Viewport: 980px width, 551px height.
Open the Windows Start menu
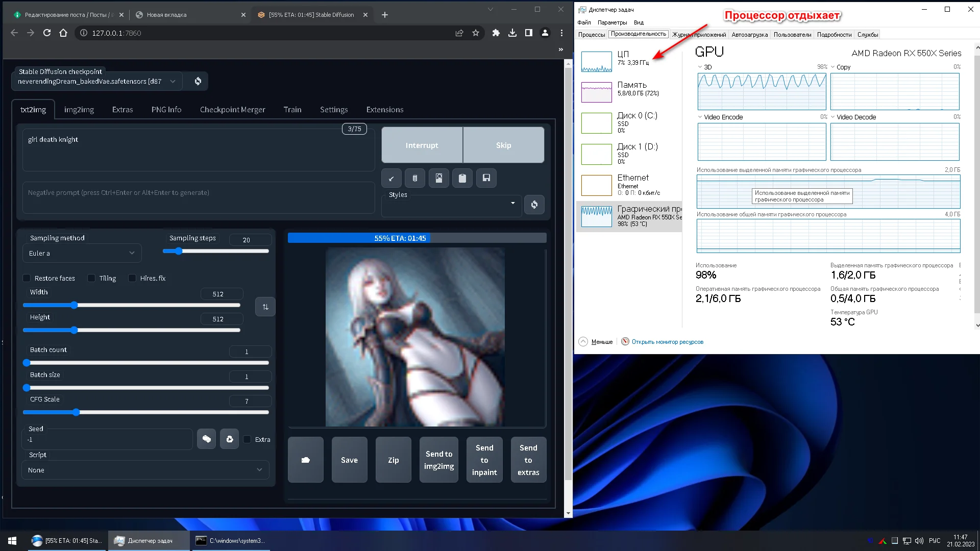[12, 541]
